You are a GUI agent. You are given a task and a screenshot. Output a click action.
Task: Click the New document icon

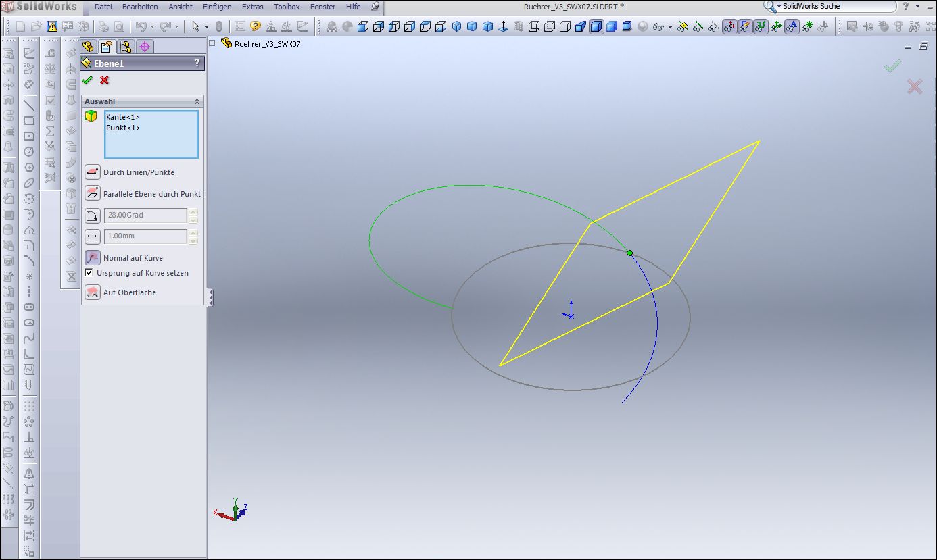(x=20, y=27)
